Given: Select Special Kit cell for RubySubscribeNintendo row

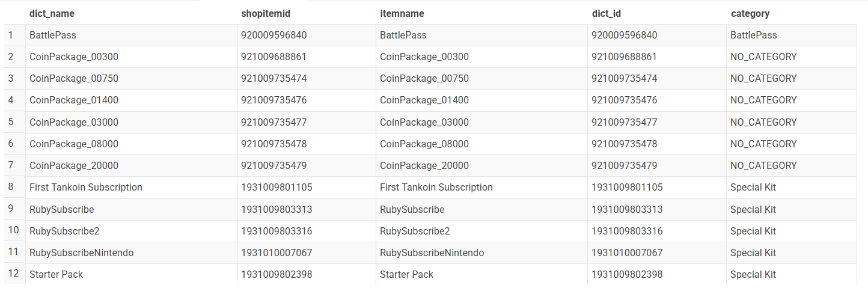Looking at the screenshot, I should [753, 253].
